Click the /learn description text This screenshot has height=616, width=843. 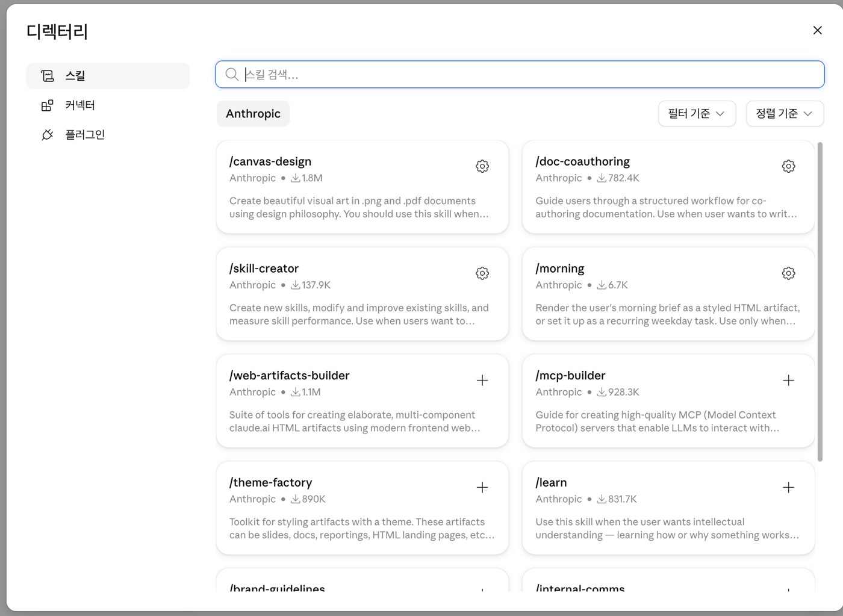[668, 529]
